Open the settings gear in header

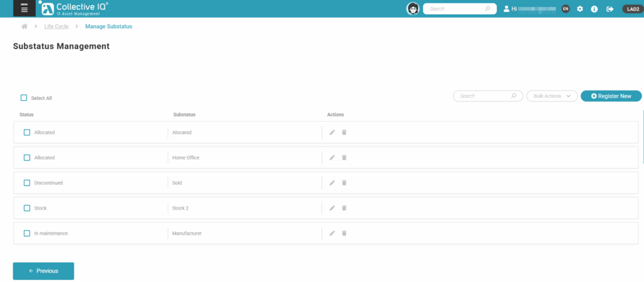point(580,9)
